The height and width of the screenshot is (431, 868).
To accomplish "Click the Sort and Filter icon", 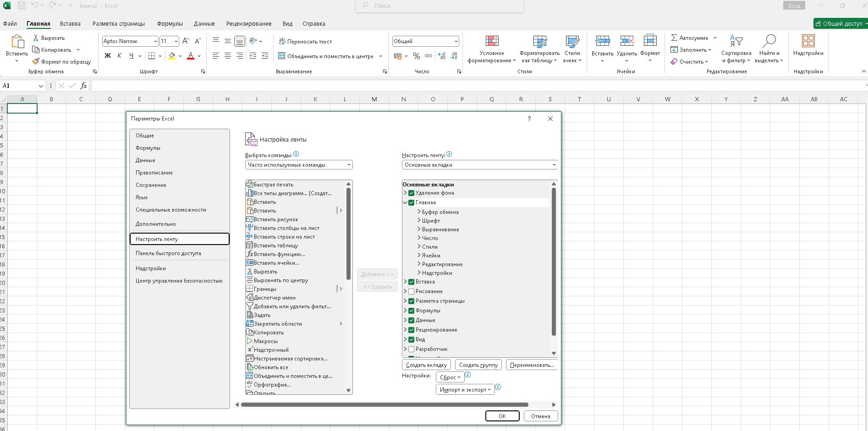I will pyautogui.click(x=736, y=41).
